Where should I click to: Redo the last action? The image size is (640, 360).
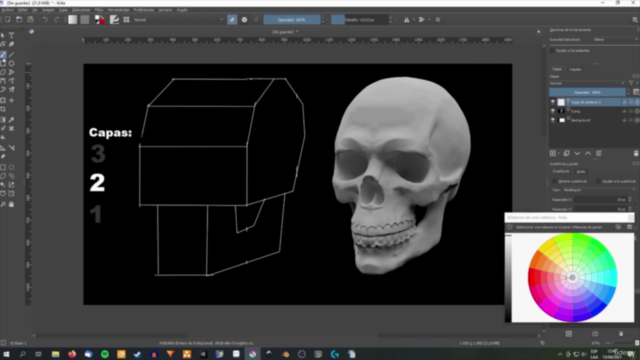tap(56, 20)
